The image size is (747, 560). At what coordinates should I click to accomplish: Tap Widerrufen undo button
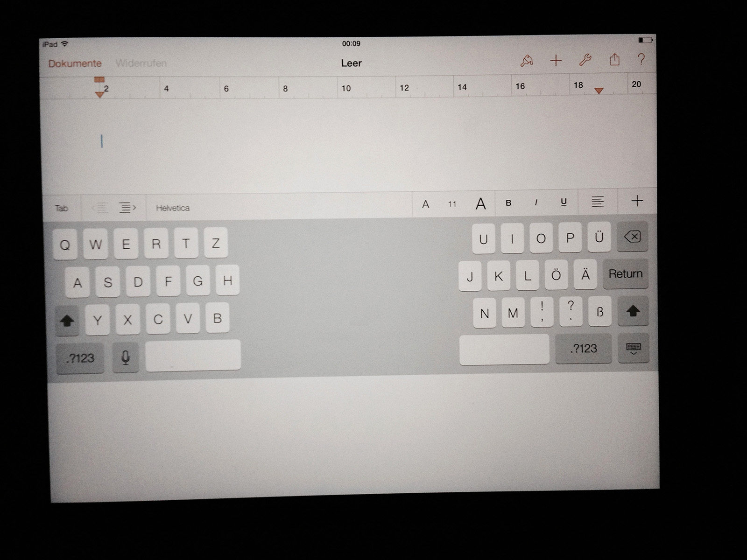(141, 63)
